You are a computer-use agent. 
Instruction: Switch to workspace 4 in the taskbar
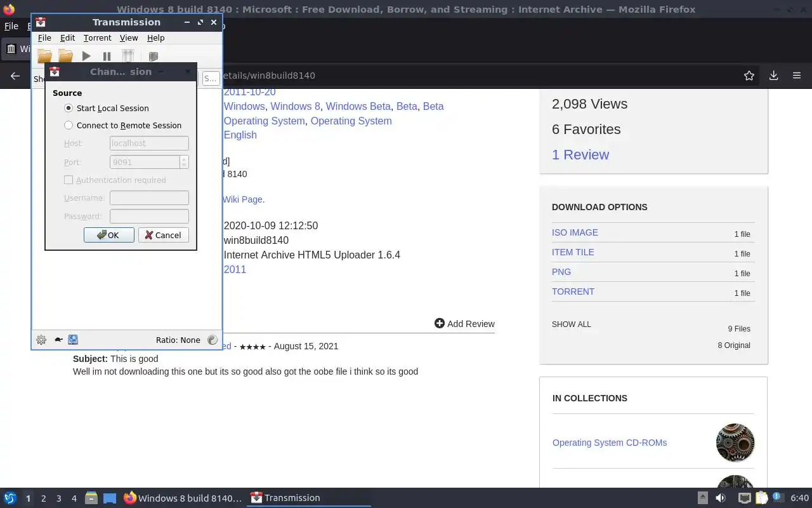coord(74,498)
